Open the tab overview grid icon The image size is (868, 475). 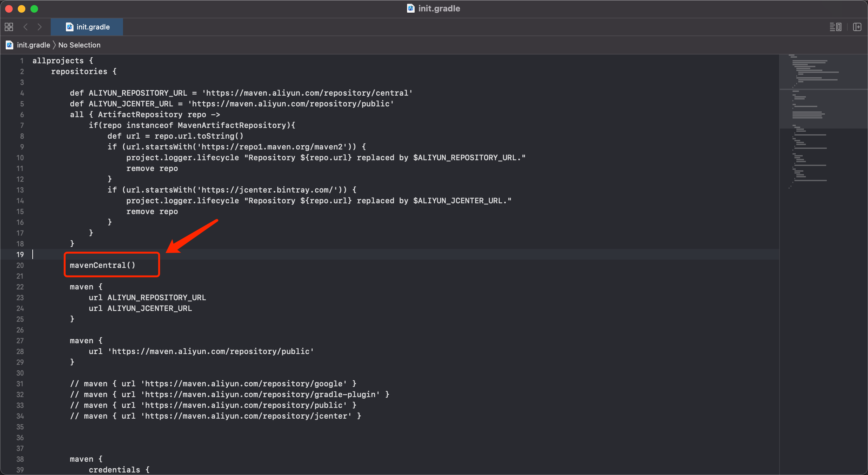coord(9,27)
